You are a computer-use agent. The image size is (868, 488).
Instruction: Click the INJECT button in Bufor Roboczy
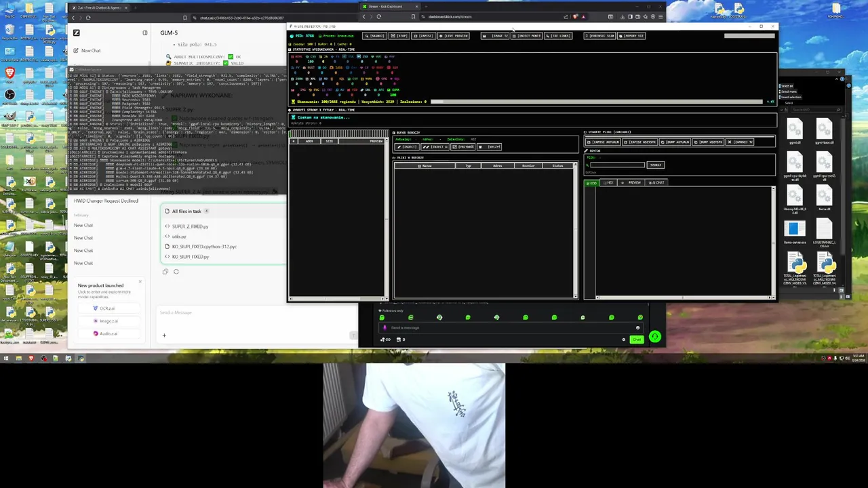pyautogui.click(x=406, y=147)
